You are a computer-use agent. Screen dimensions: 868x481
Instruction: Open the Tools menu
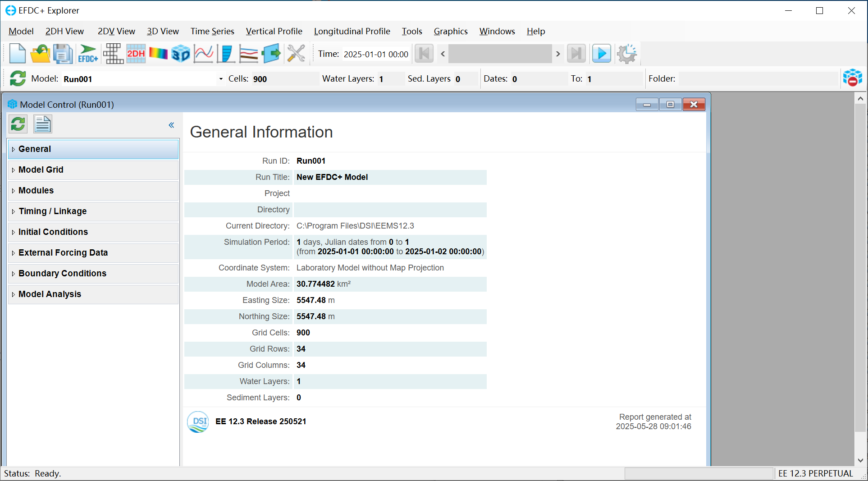coord(412,31)
